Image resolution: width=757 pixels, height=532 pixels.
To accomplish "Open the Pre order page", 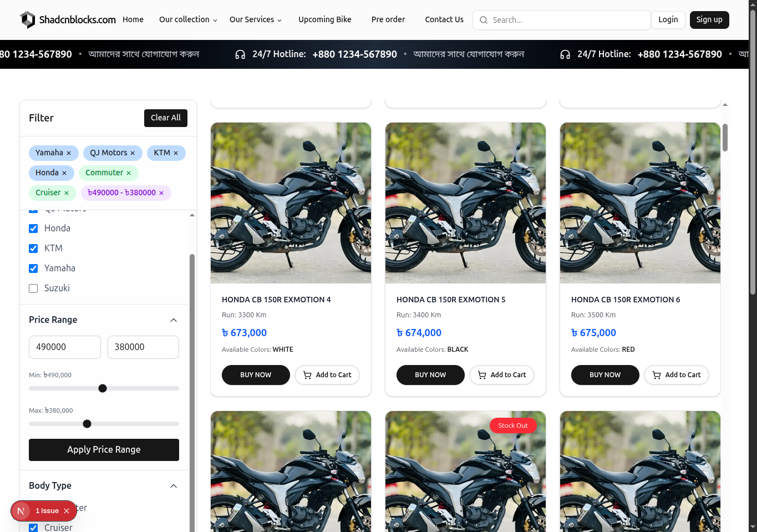I will point(388,19).
